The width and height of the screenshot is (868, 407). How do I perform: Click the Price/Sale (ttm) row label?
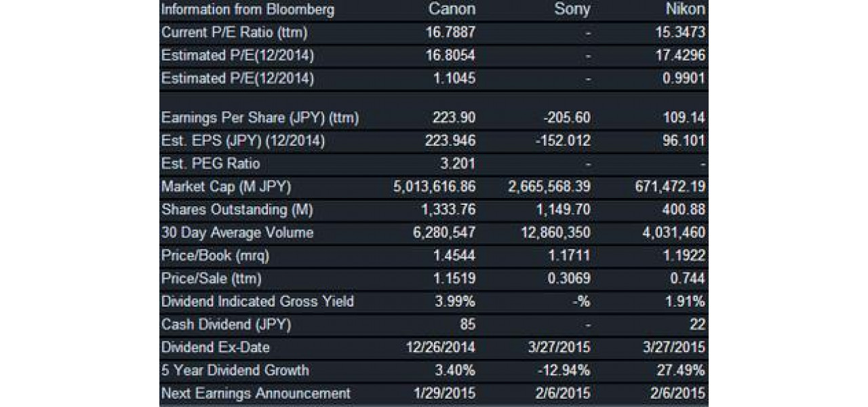211,279
